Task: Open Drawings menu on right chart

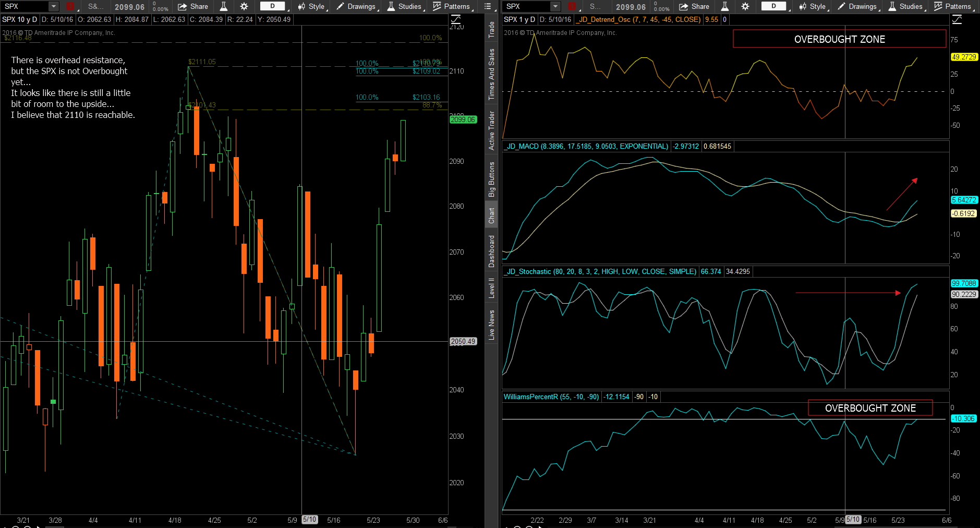Action: 857,6
